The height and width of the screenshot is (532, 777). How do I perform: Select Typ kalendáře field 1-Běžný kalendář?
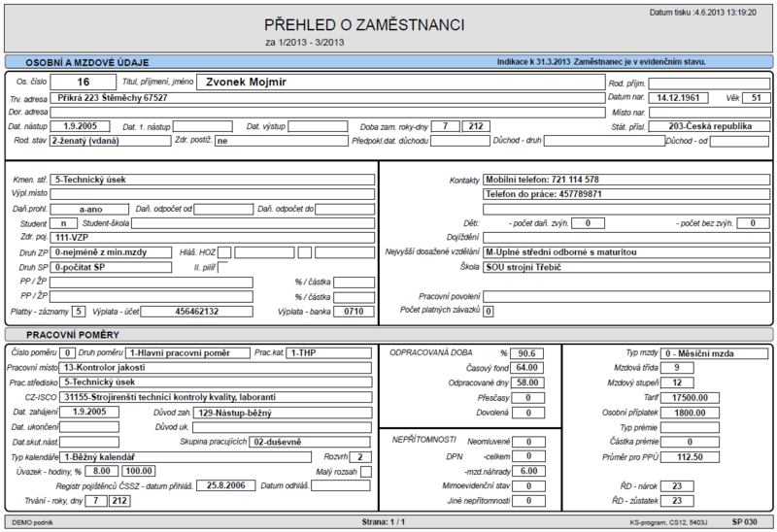coord(186,456)
